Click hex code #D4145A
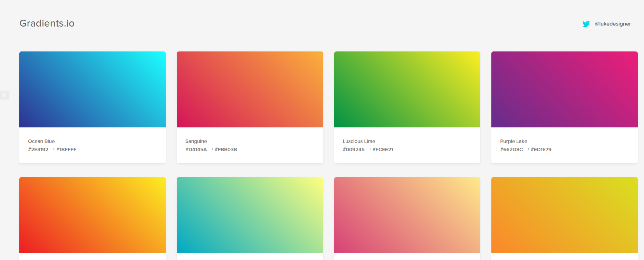Viewport: 644px width, 260px height. click(x=196, y=150)
